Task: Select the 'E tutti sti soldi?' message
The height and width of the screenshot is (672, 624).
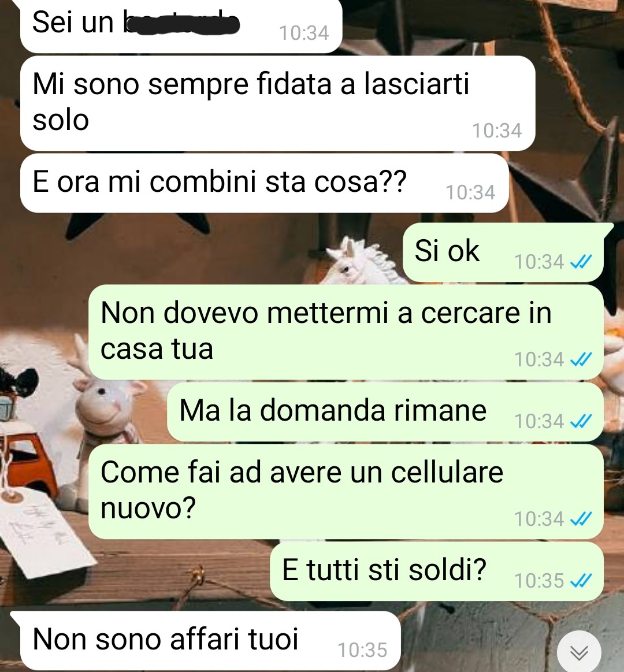Action: pyautogui.click(x=437, y=571)
